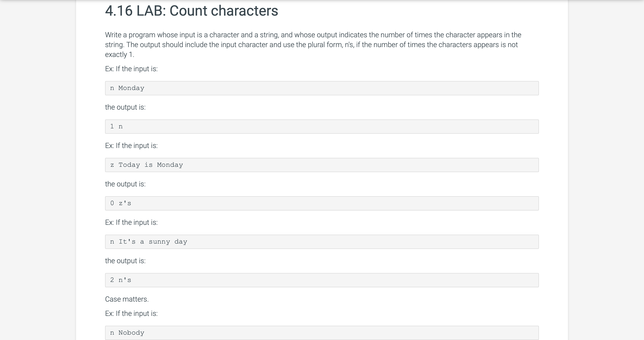Click the last "Ex: If the input is:" line
The image size is (644, 340).
(131, 313)
